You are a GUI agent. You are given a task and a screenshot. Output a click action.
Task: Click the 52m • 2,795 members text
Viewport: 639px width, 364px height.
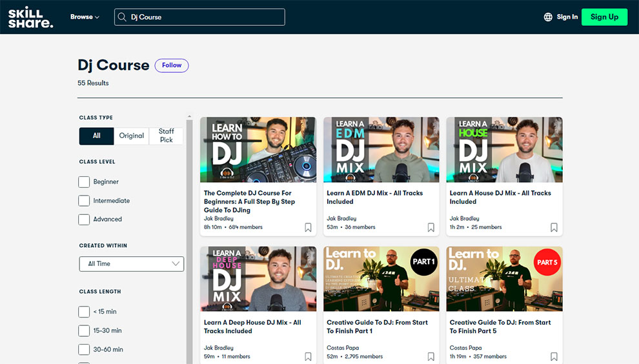tap(354, 356)
